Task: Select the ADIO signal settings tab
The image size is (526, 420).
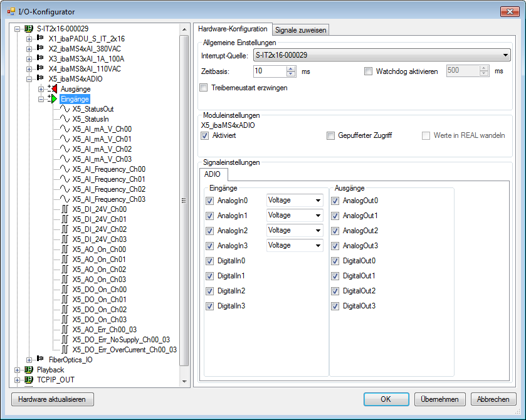Action: click(x=213, y=175)
